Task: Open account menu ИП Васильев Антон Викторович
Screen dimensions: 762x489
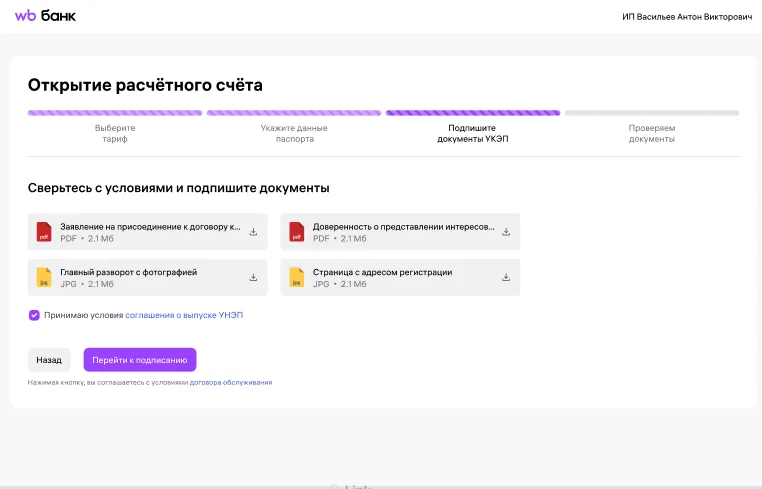Action: (x=684, y=17)
